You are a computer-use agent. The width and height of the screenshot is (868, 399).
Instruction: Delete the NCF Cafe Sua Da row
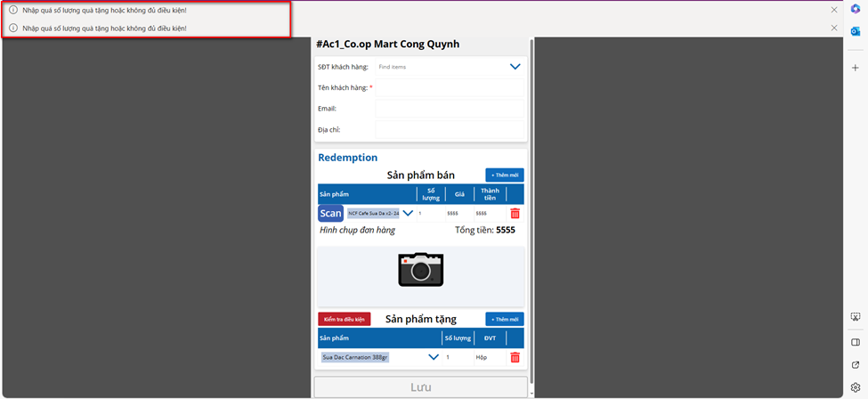515,214
